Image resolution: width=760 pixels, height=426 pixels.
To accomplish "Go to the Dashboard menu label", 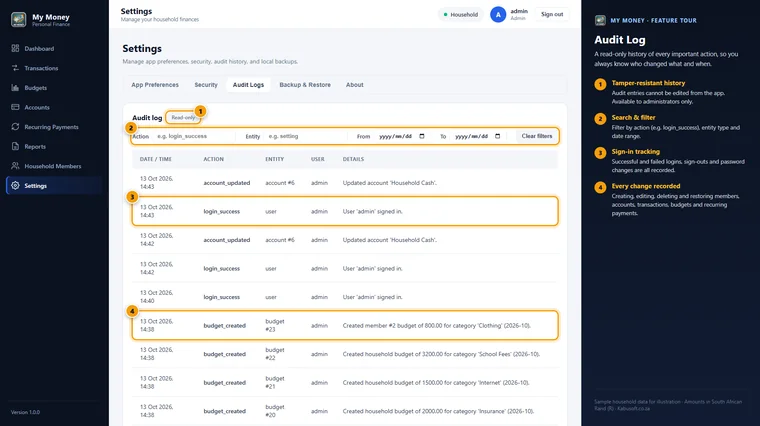I will click(39, 48).
